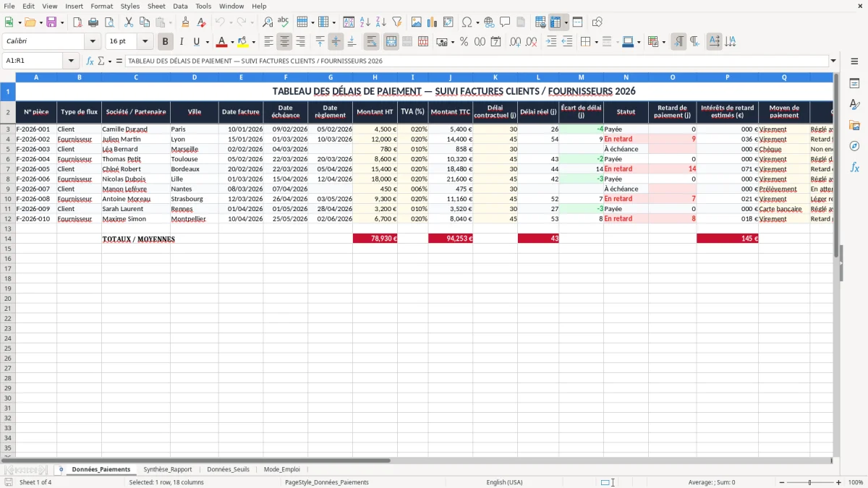Toggle Merge and Center Cells

[x=391, y=42]
